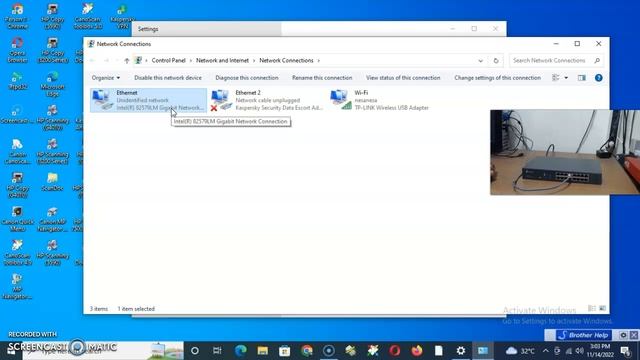Screen dimensions: 640x360
Task: Click the volume speaker tray icon
Action: 580,351
